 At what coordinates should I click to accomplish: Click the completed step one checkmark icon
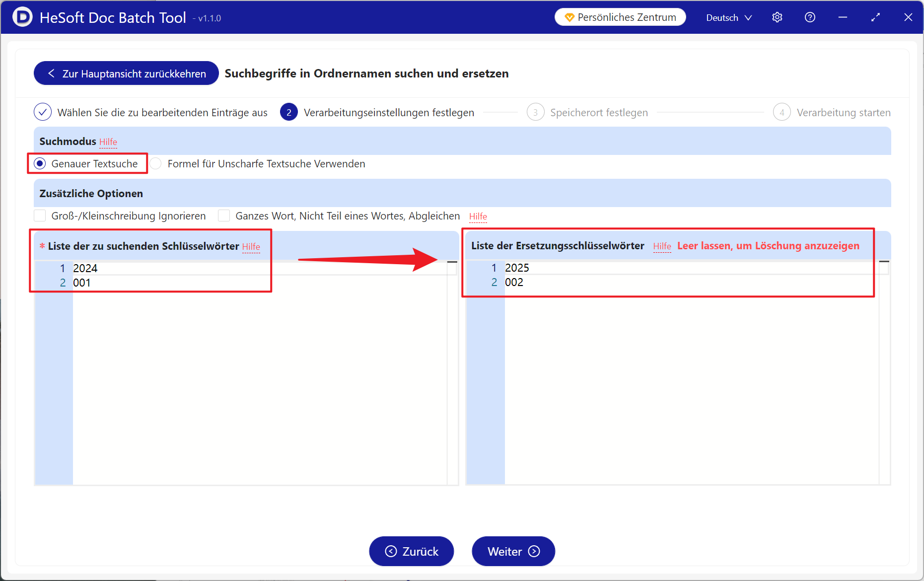[43, 112]
